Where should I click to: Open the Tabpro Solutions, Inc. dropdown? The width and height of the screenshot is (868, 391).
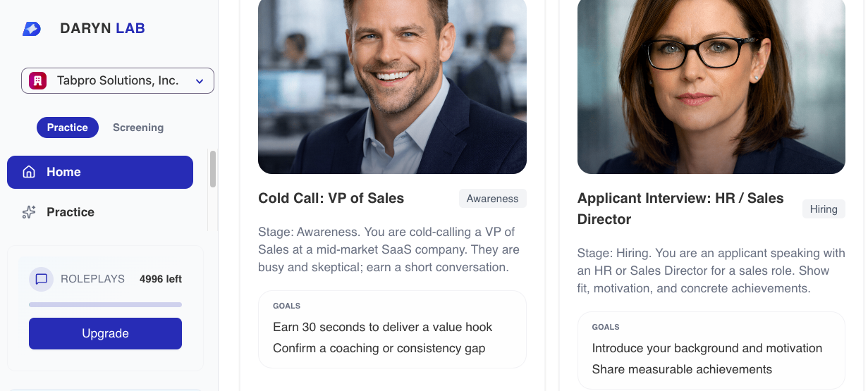[x=118, y=81]
